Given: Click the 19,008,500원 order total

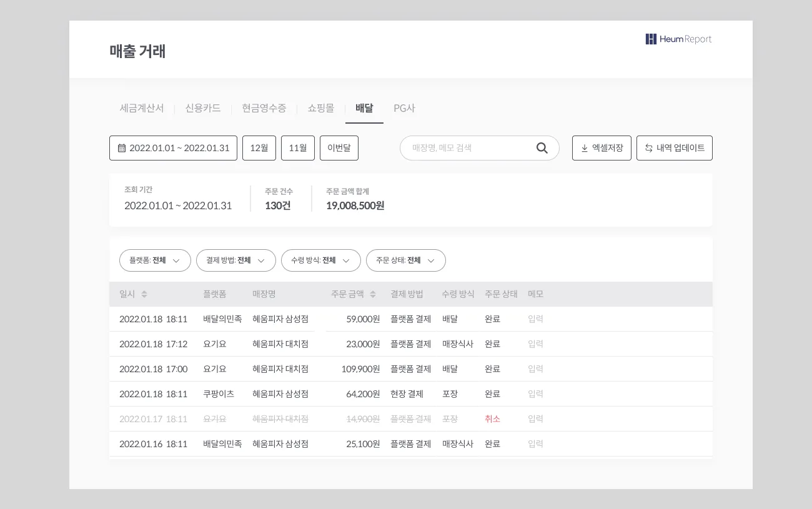Looking at the screenshot, I should 355,205.
